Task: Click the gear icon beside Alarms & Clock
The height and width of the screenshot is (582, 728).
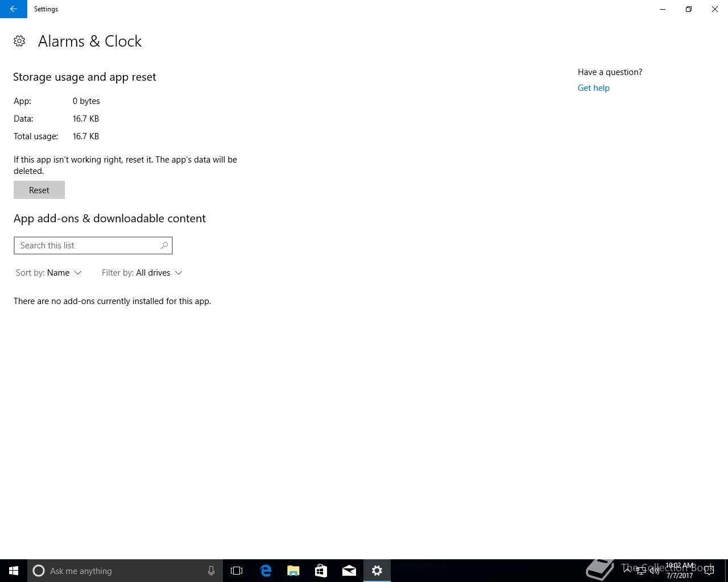Action: click(x=19, y=41)
